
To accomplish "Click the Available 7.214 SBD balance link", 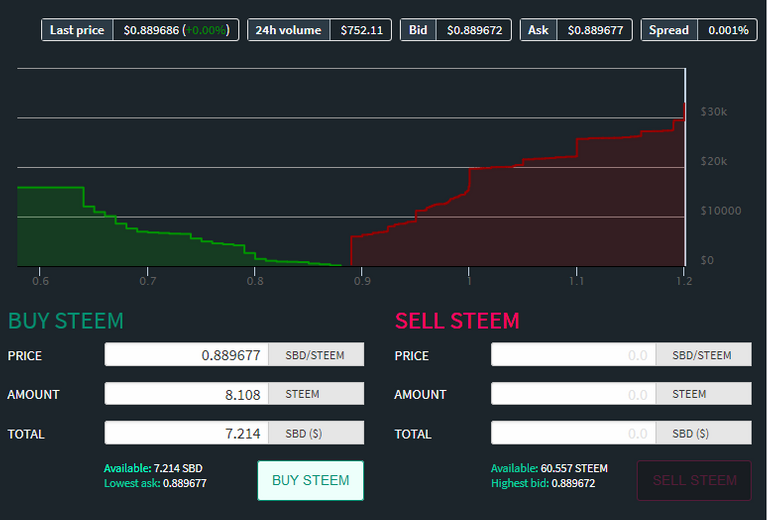I will pos(153,468).
